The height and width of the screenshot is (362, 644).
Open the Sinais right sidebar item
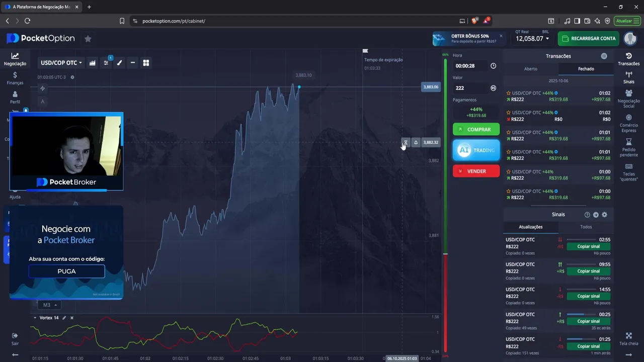coord(628,77)
